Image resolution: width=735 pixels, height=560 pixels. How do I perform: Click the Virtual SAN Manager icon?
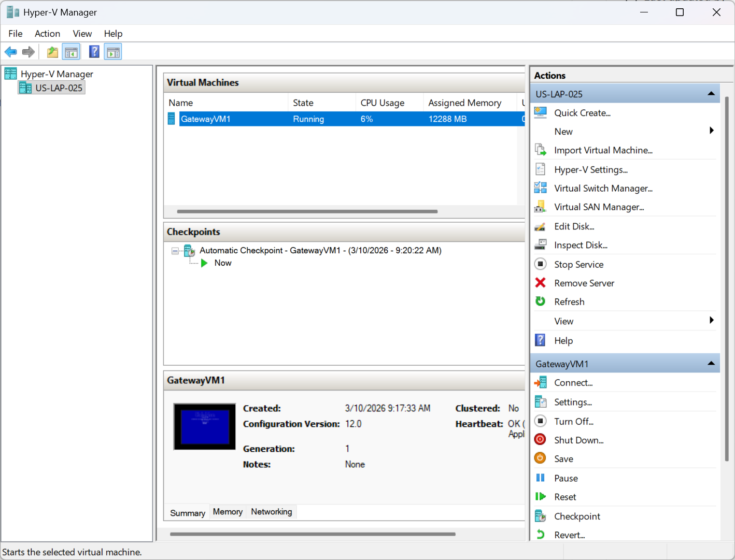540,207
